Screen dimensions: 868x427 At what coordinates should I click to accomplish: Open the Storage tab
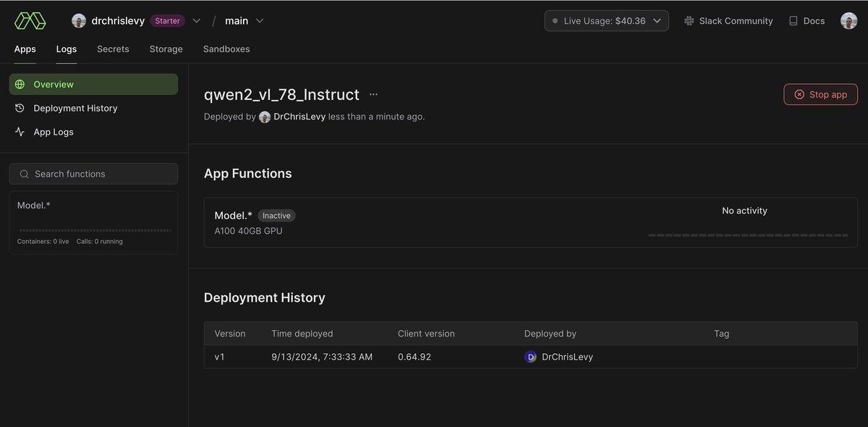166,49
